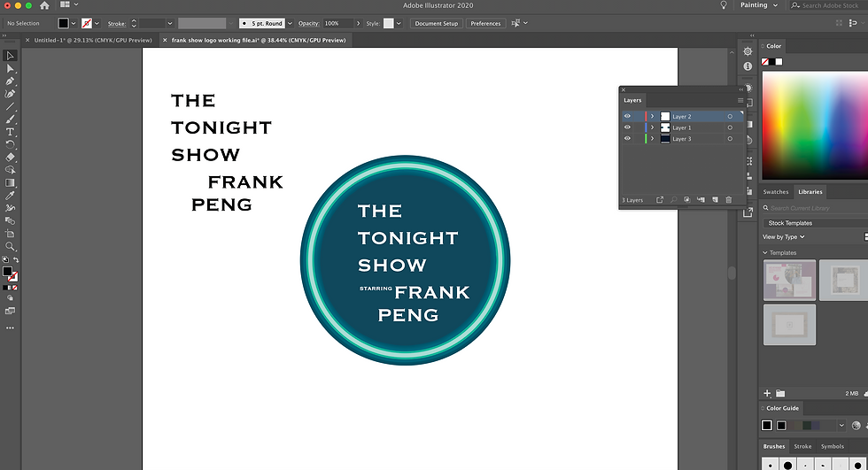This screenshot has height=470, width=868.
Task: Collect for Export from Layers panel
Action: [x=660, y=200]
